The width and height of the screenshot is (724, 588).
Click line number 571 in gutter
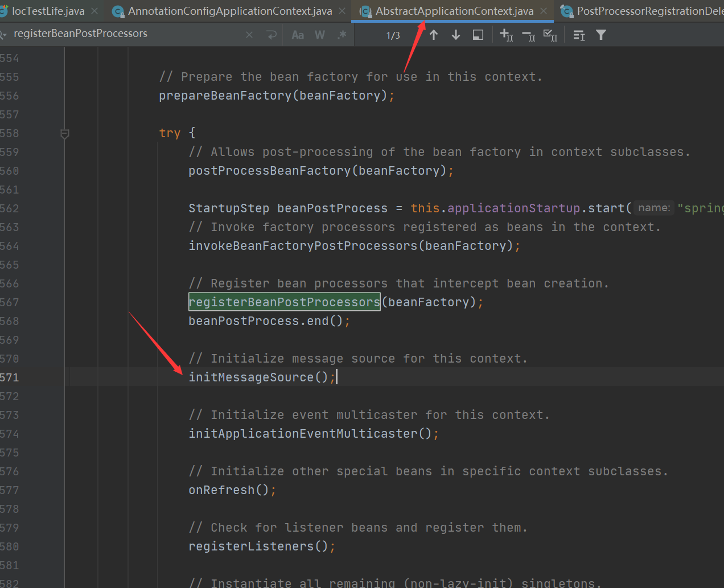[10, 377]
